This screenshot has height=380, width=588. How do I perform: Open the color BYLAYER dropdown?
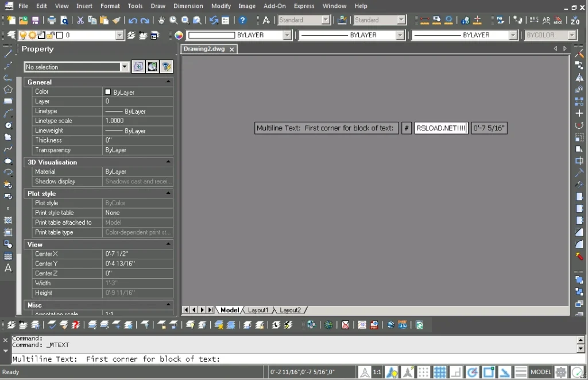coord(287,35)
